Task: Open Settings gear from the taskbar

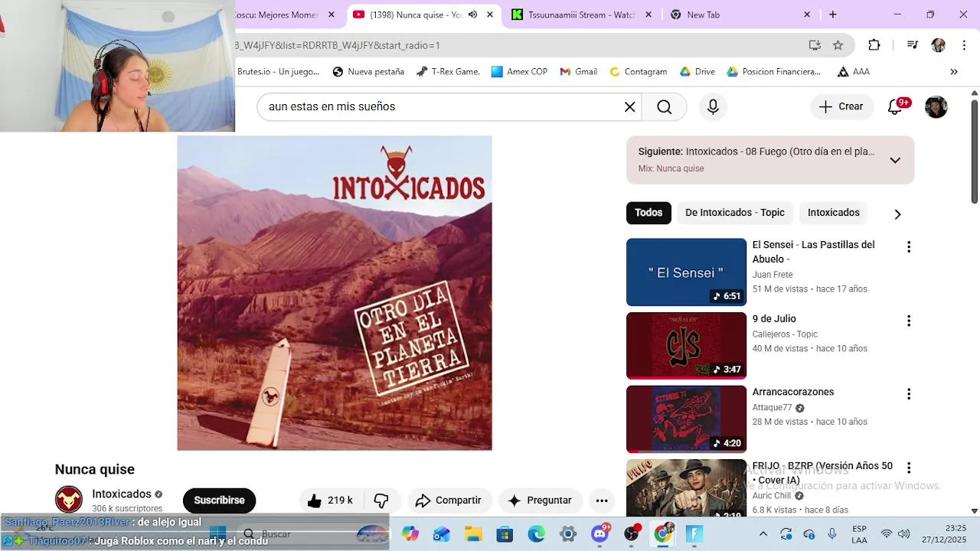Action: click(568, 533)
